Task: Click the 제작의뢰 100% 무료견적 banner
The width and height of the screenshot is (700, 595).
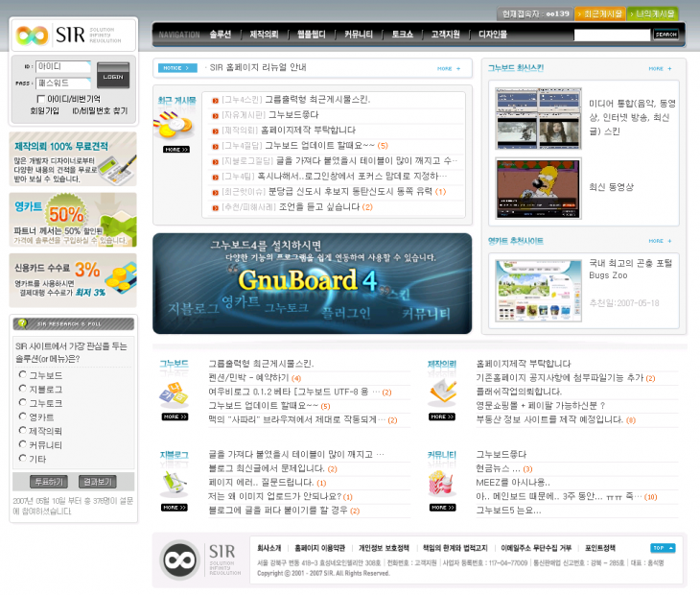Action: point(73,159)
